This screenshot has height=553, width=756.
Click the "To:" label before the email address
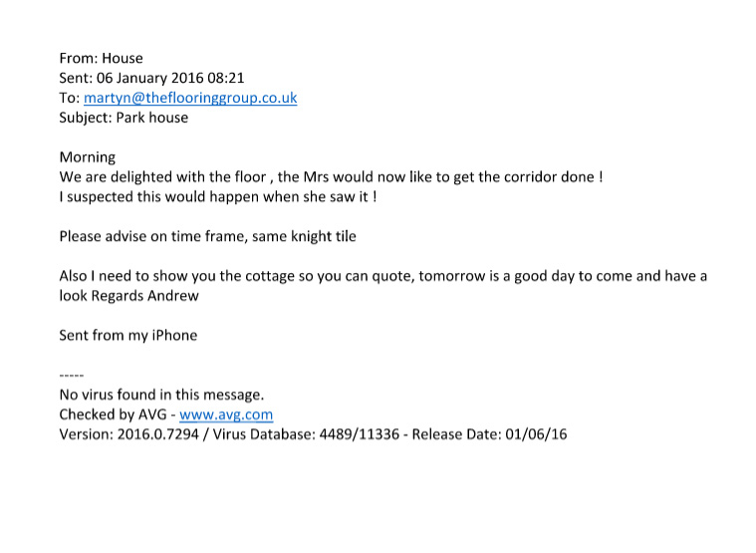click(x=69, y=98)
